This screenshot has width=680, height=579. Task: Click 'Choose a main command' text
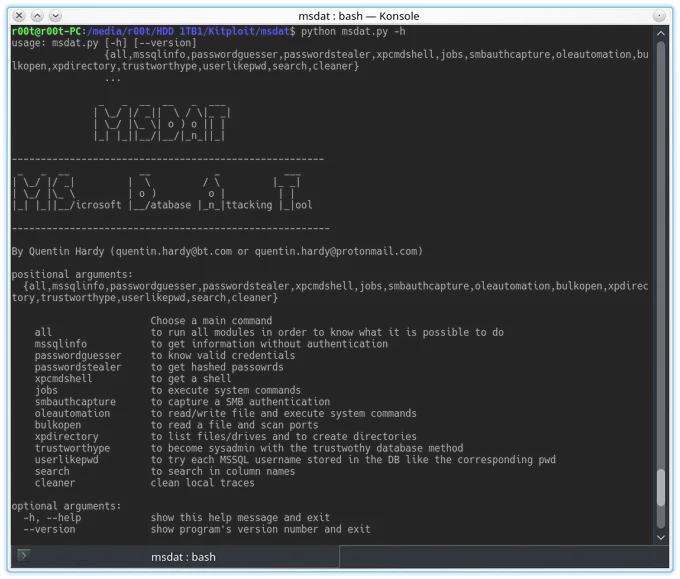[x=211, y=321]
